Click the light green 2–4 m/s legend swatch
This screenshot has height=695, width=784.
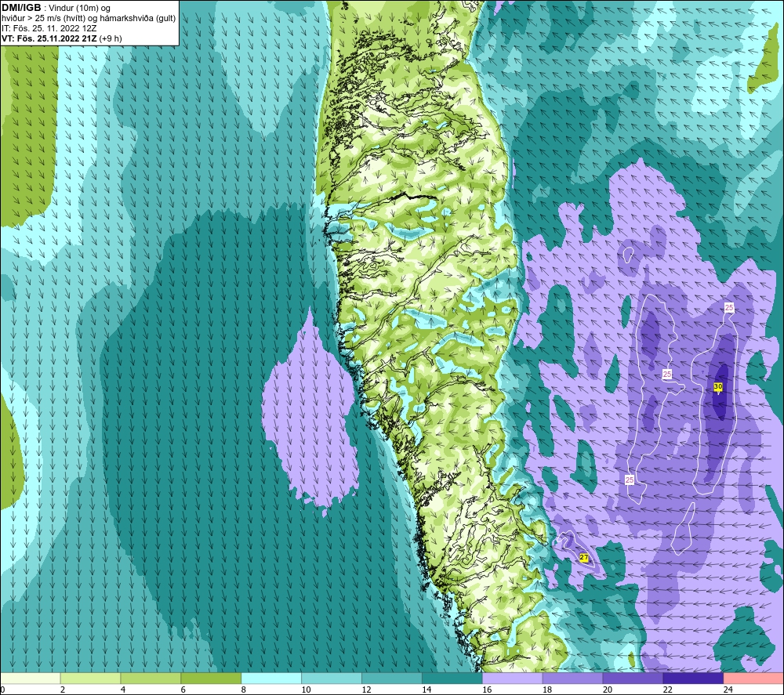click(90, 678)
